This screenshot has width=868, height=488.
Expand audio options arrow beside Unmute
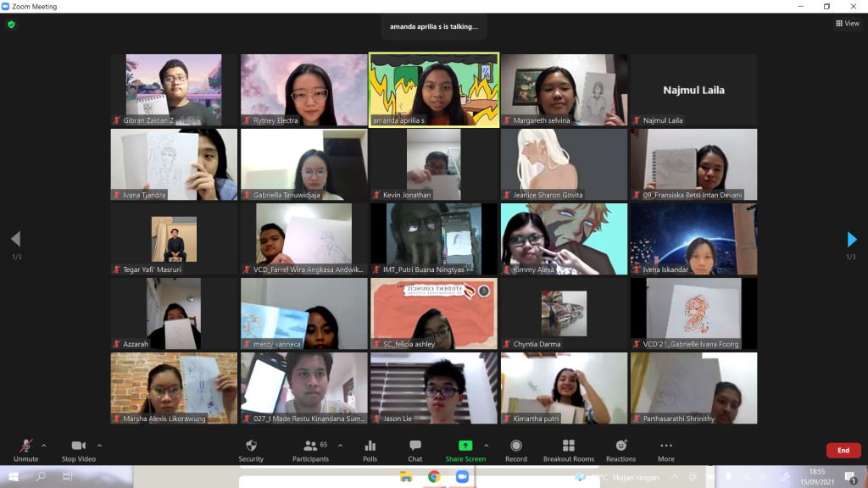[x=44, y=445]
